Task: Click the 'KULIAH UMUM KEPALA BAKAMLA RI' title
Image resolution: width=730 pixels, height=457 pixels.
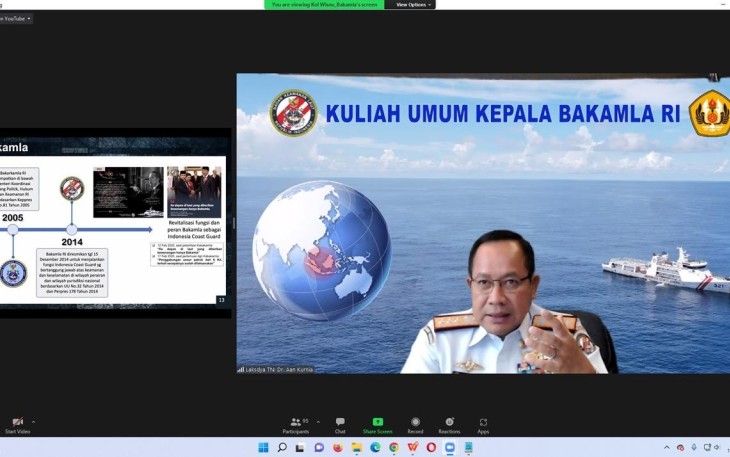Action: (x=503, y=114)
